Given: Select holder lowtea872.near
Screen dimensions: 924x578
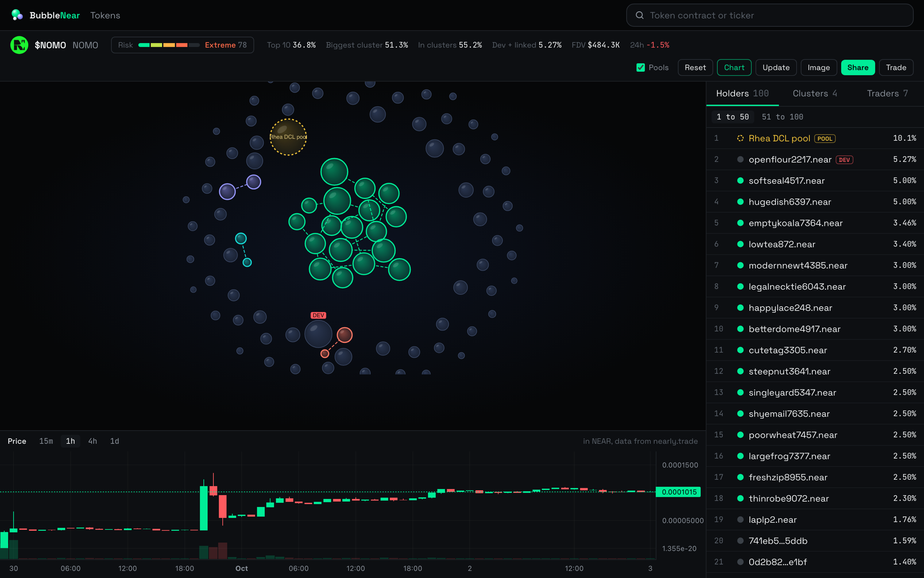Looking at the screenshot, I should point(815,244).
